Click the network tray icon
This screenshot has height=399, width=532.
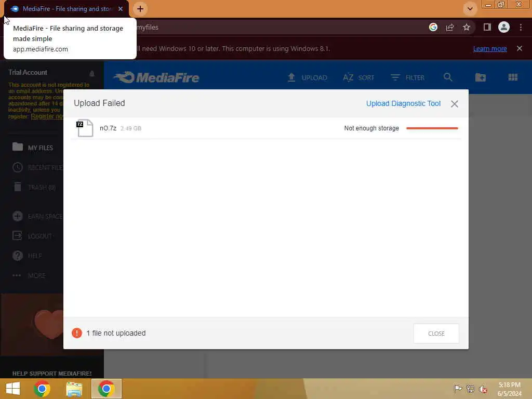pyautogui.click(x=470, y=389)
